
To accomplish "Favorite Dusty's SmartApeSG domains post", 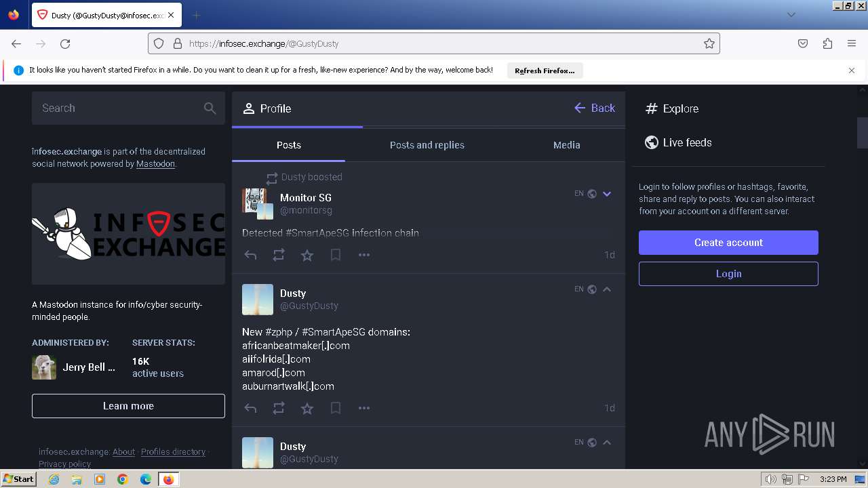I will (307, 409).
